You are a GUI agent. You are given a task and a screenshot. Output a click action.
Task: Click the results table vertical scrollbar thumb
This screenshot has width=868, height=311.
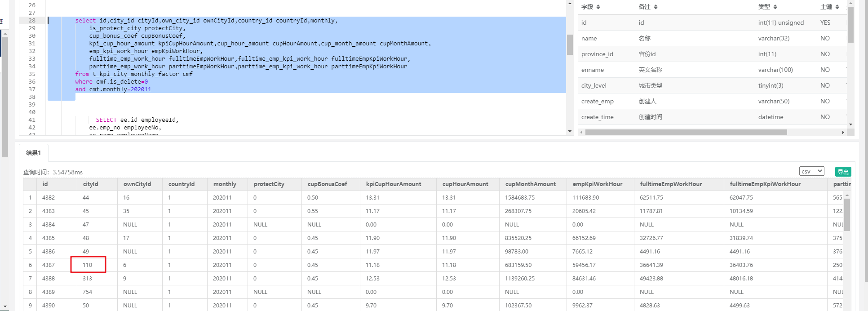click(x=847, y=215)
